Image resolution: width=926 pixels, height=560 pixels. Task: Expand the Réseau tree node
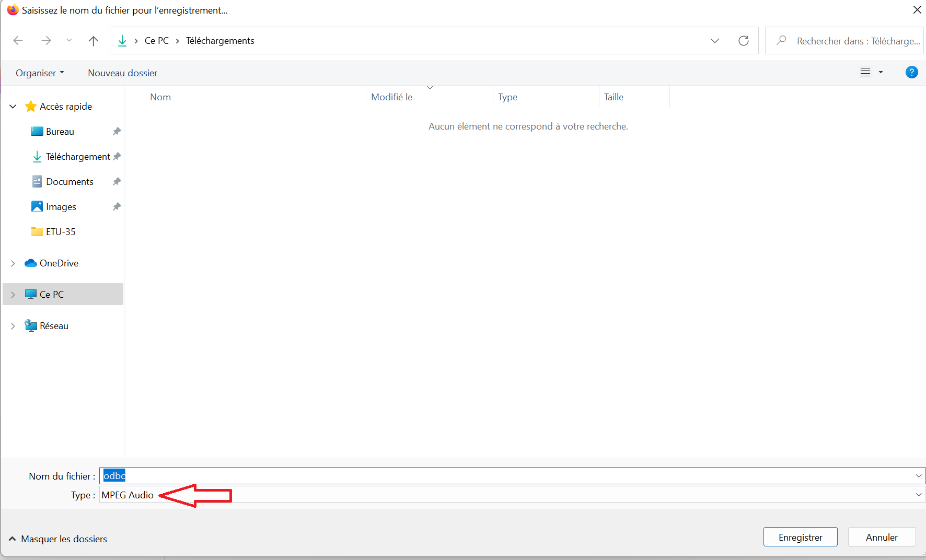point(13,326)
